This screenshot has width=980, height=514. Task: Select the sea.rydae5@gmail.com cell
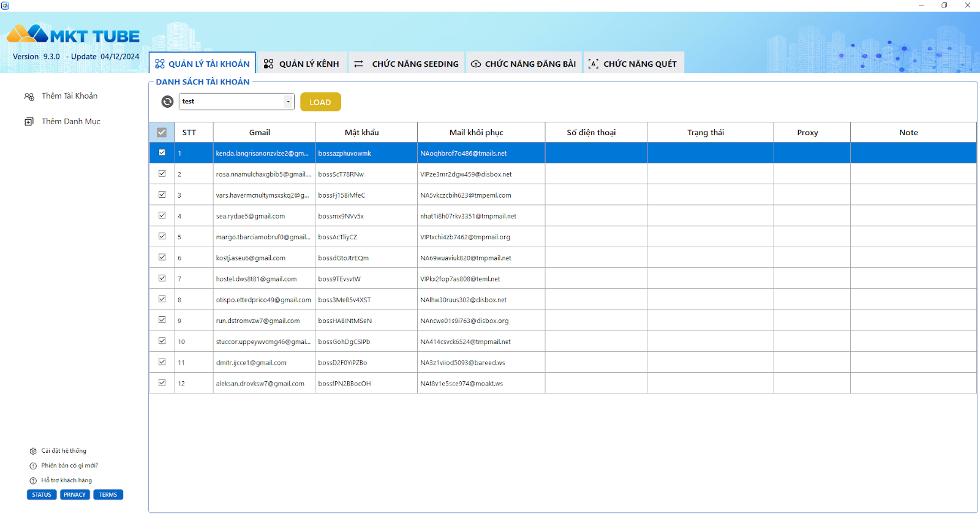tap(264, 216)
